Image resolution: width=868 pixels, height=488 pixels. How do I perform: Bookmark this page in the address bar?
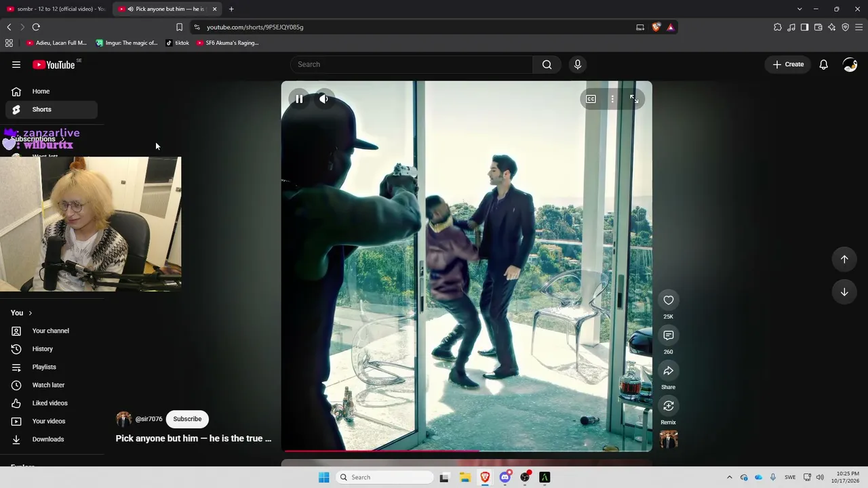click(x=179, y=27)
